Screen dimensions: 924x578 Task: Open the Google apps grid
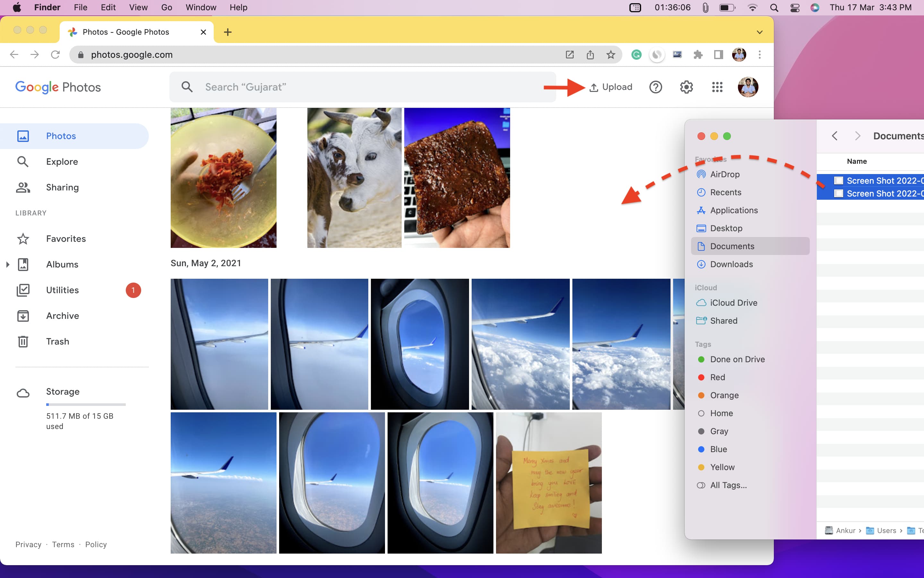tap(717, 87)
